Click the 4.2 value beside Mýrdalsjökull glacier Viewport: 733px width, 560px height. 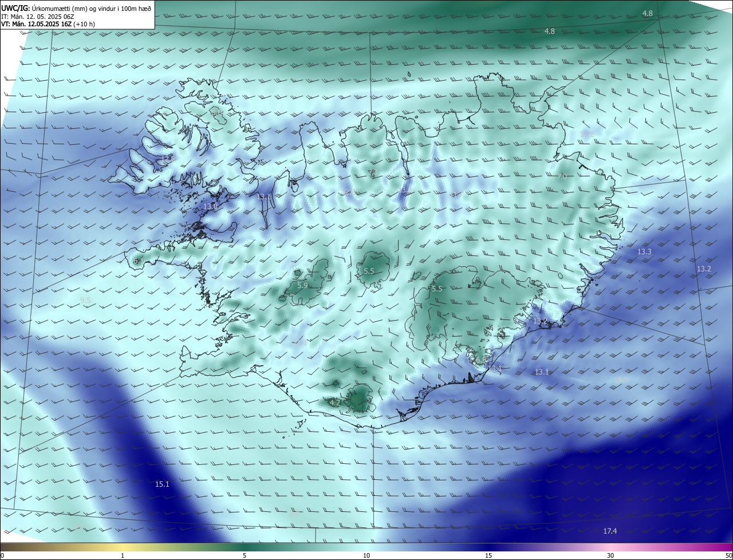click(335, 403)
